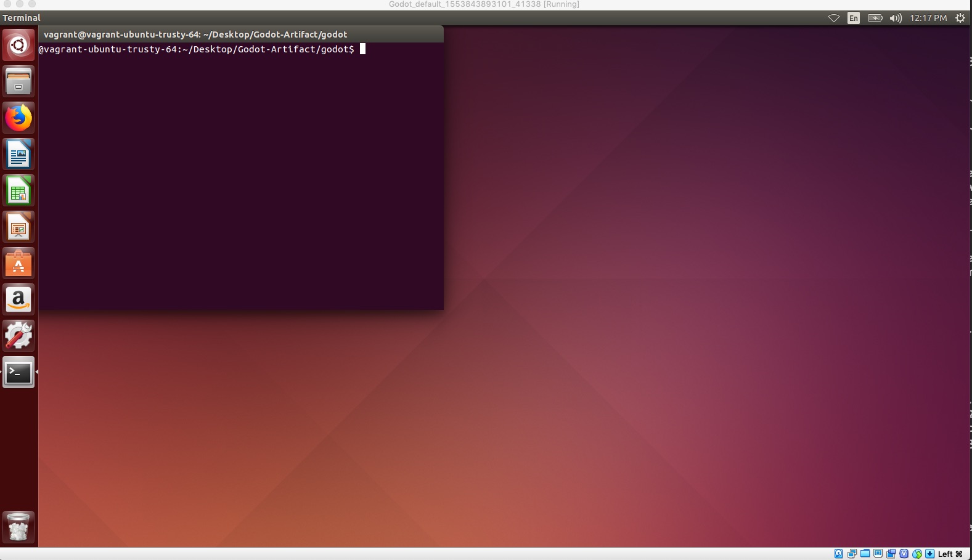
Task: Open LibreOffice Impress presentation app
Action: (x=18, y=227)
